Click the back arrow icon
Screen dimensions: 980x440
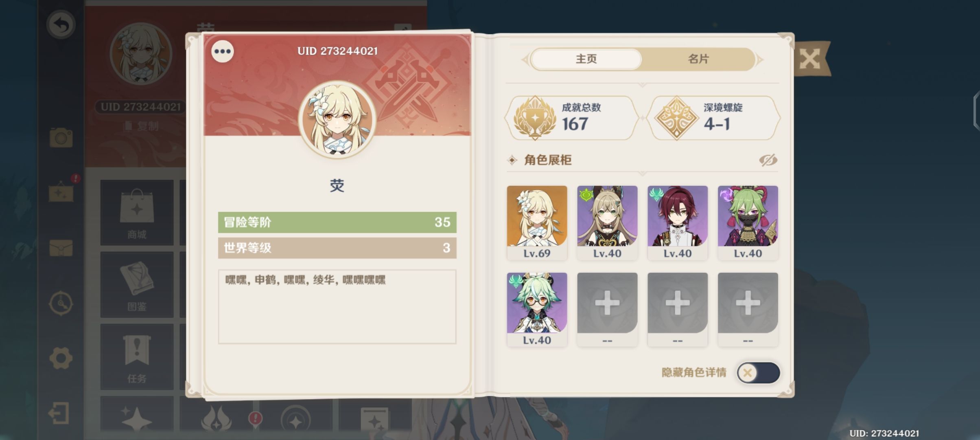click(61, 25)
